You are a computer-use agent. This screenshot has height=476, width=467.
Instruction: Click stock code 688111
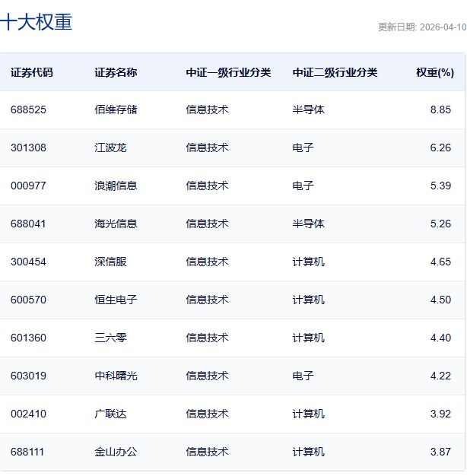point(27,452)
